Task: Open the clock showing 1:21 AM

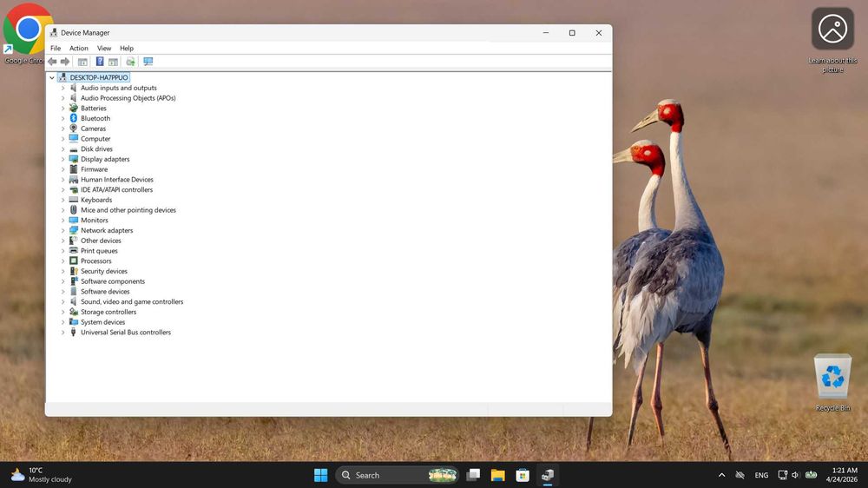Action: 841,475
